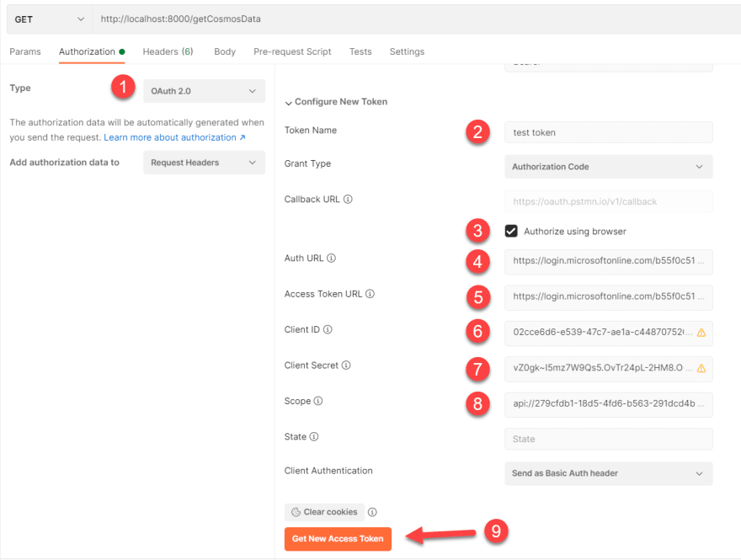
Task: Open Learn more about authorization link
Action: [x=174, y=137]
